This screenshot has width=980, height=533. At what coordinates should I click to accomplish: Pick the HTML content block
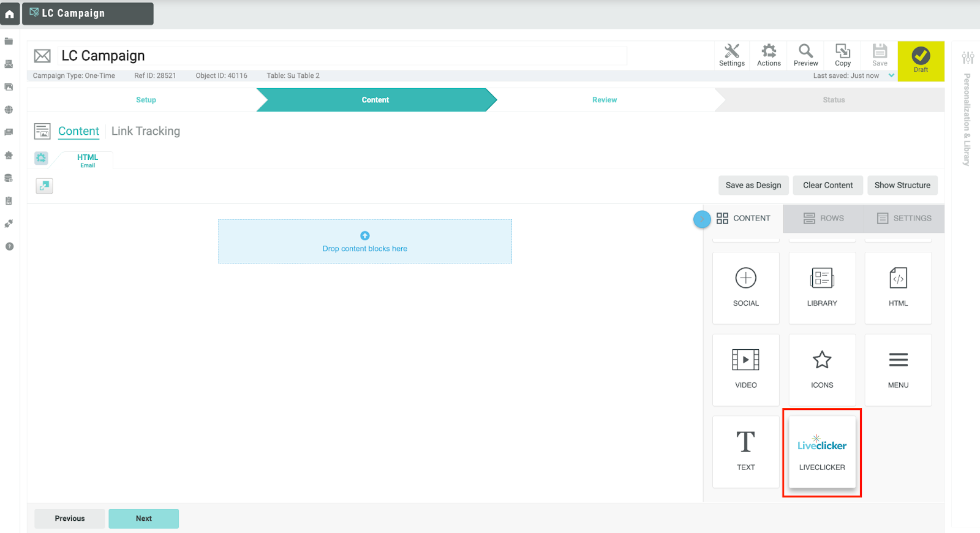click(x=898, y=287)
